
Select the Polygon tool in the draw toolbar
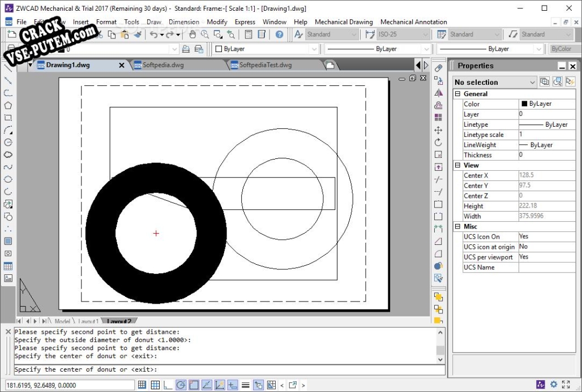pos(8,105)
